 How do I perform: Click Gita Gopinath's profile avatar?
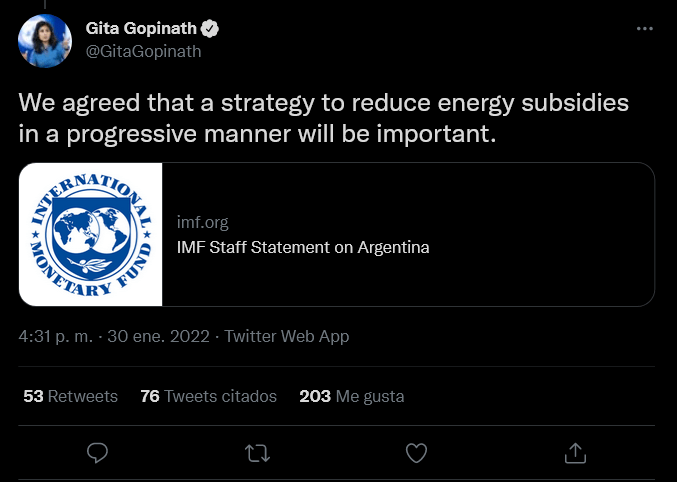pyautogui.click(x=45, y=41)
